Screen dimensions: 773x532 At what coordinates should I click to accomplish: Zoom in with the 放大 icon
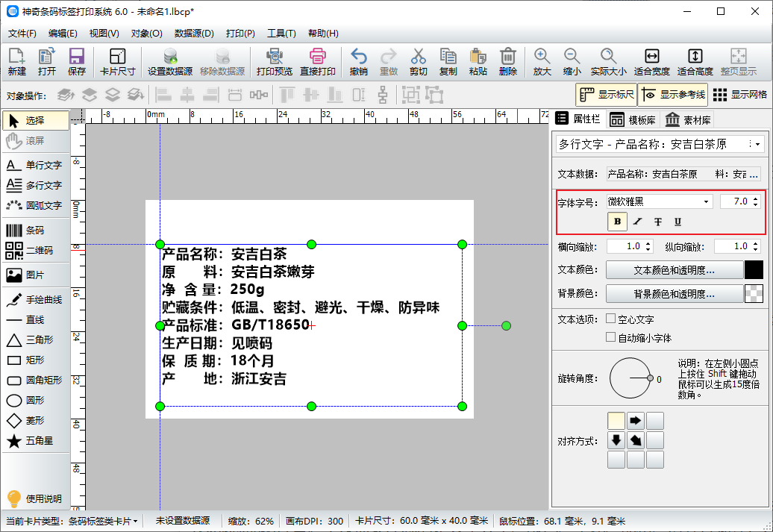[x=542, y=62]
